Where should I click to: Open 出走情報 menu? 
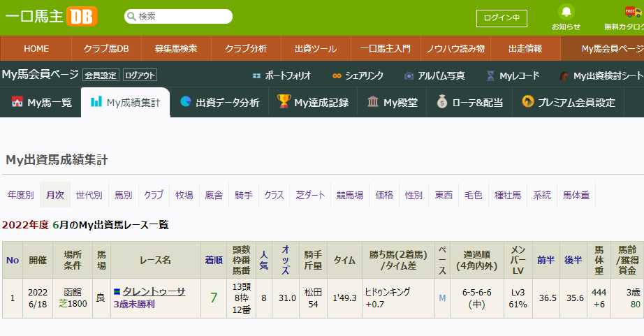(525, 48)
